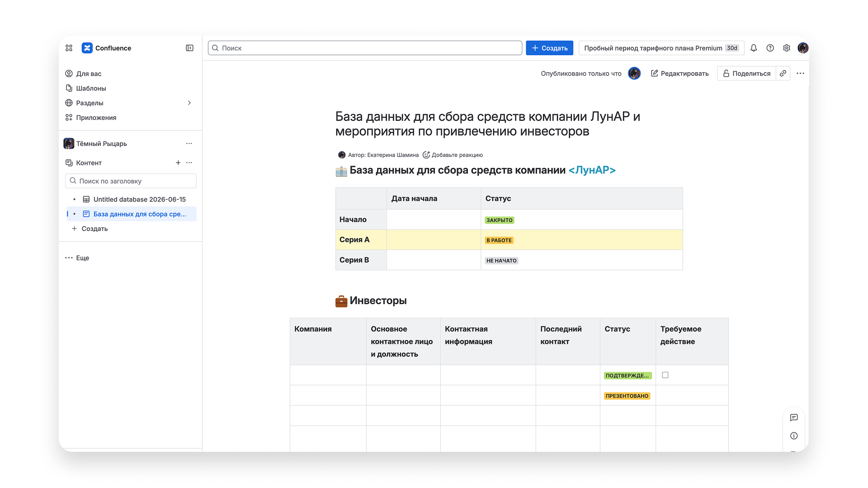This screenshot has width=868, height=488.
Task: Open settings gear icon
Action: point(787,48)
